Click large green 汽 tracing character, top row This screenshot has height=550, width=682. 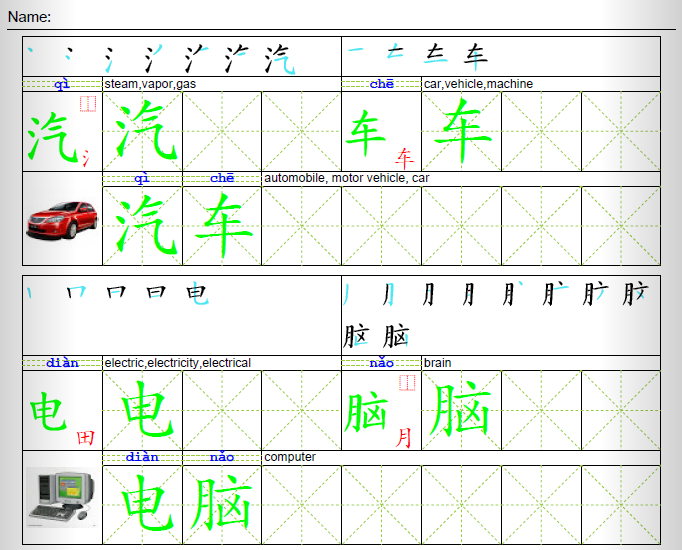[x=145, y=130]
